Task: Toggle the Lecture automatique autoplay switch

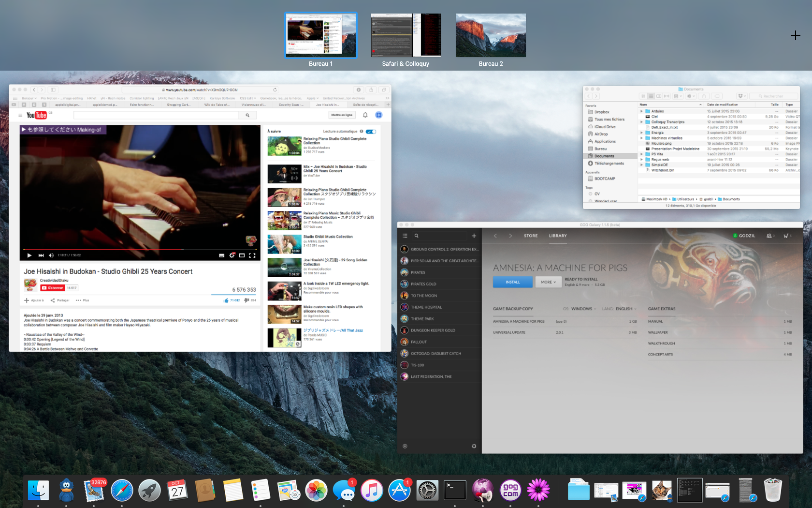Action: point(371,132)
